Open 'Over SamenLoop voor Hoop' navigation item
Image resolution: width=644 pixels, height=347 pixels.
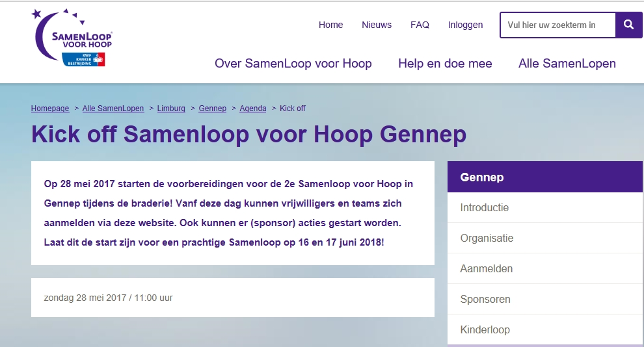pos(293,64)
